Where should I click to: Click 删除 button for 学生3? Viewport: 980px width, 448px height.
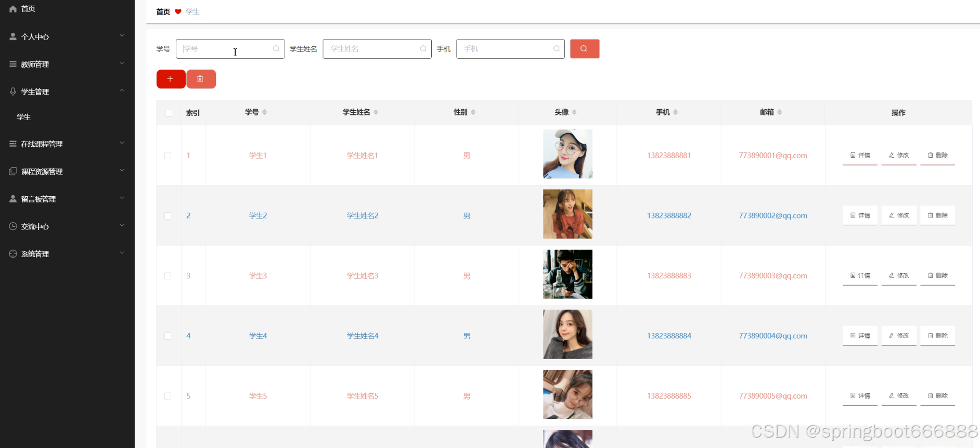click(938, 276)
